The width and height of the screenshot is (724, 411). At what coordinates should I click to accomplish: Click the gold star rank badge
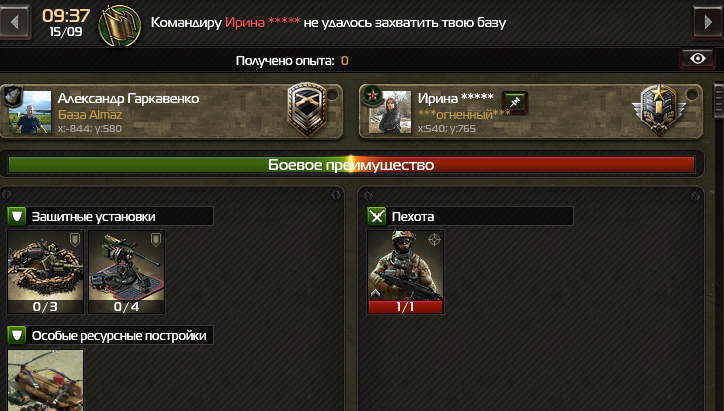[x=659, y=110]
